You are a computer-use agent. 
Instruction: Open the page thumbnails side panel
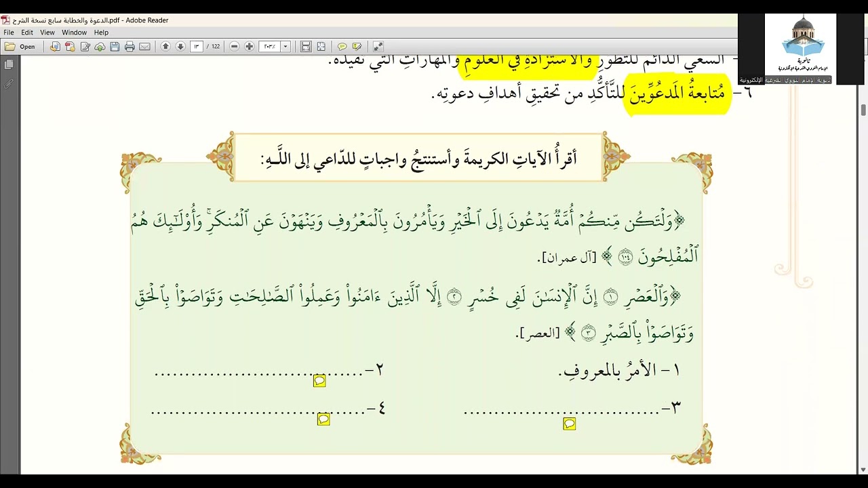pos(9,64)
